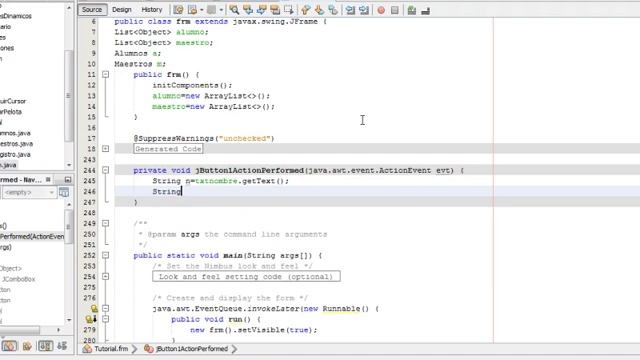Click 'maestro=new ArrayList<>();' on line 14
Image resolution: width=640 pixels, height=360 pixels.
(x=213, y=107)
